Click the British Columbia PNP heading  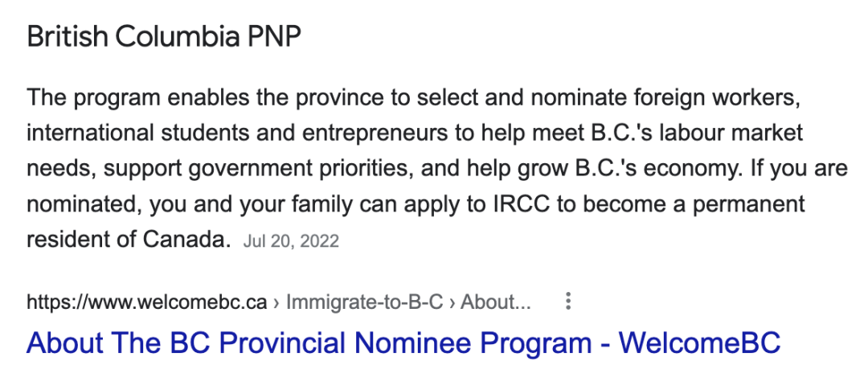164,36
